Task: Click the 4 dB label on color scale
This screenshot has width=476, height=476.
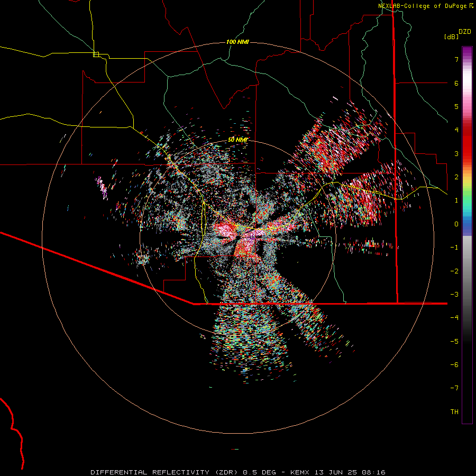Action: 456,130
